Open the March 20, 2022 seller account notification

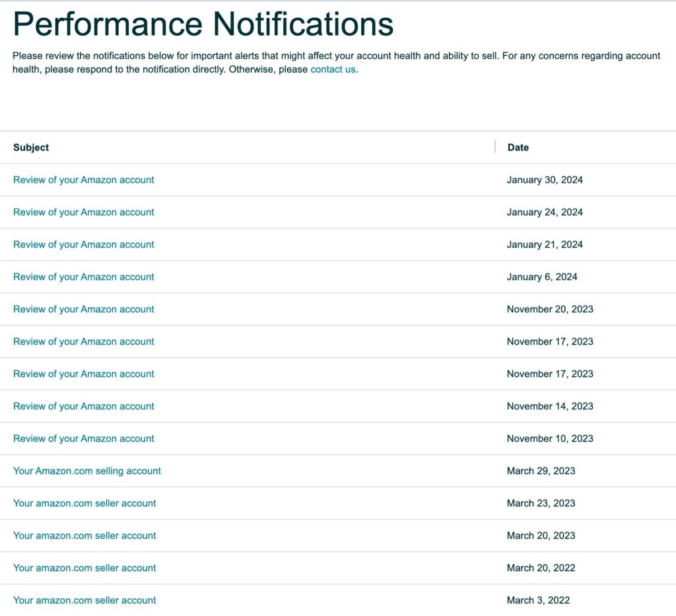84,568
